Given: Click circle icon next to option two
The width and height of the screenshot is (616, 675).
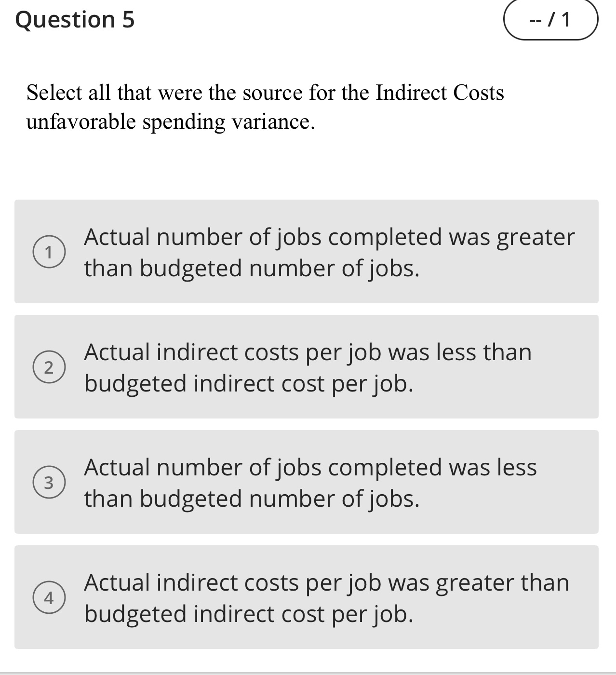Looking at the screenshot, I should pos(50,367).
